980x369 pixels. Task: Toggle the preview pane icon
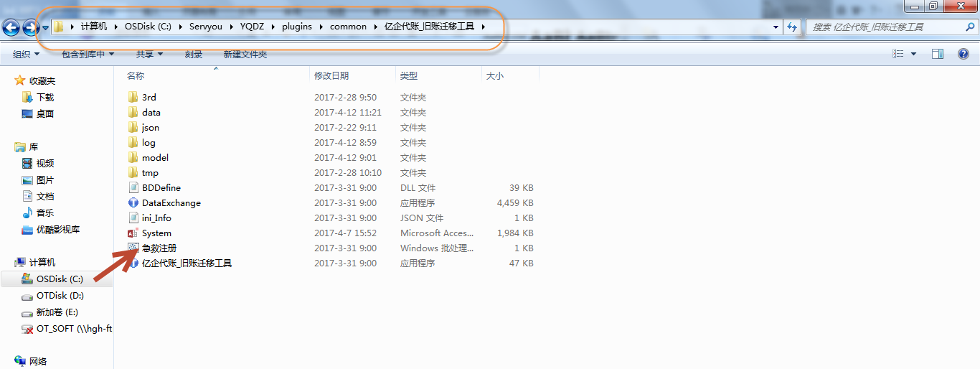pos(937,54)
